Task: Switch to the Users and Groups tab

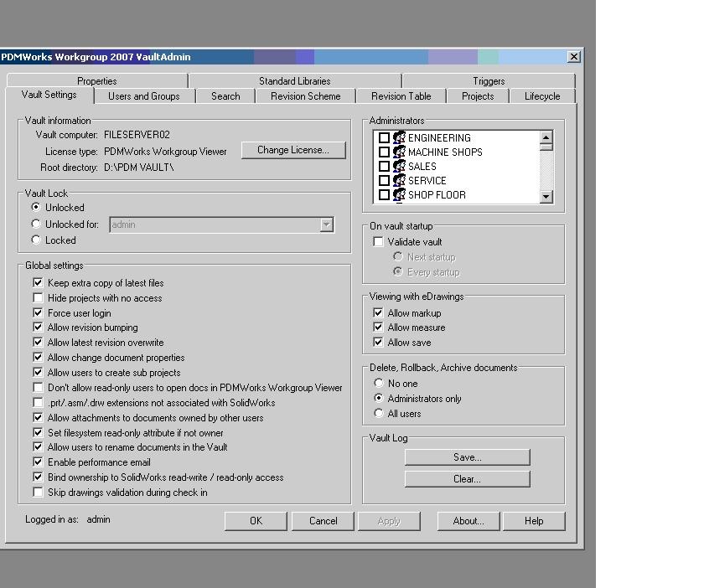Action: coord(143,96)
